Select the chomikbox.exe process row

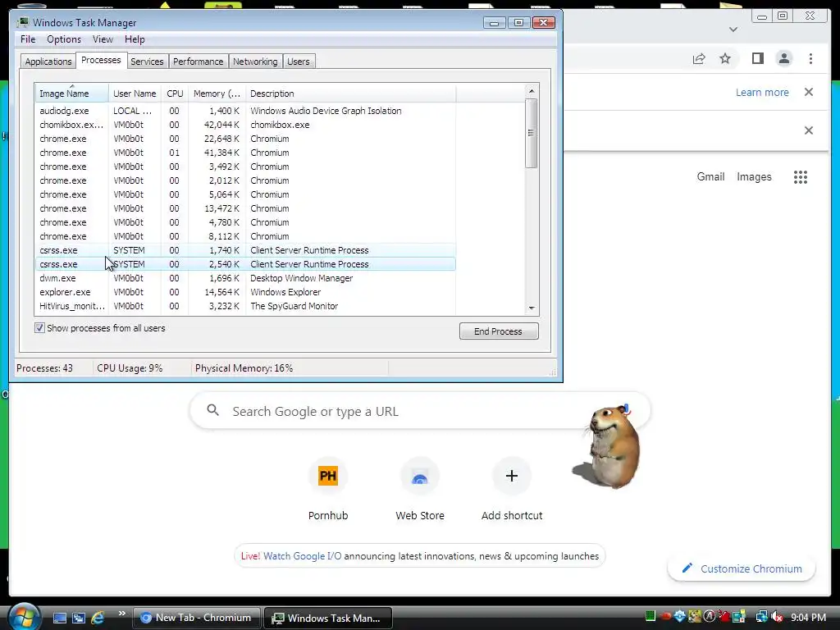click(245, 125)
